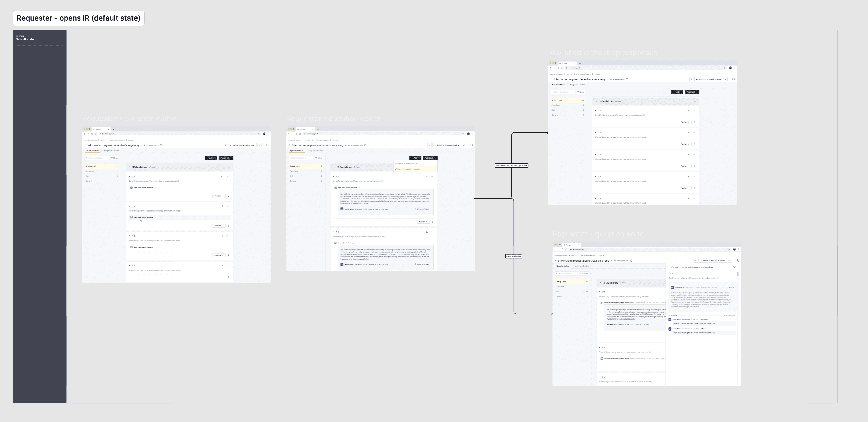This screenshot has width=868, height=422.
Task: Click Search questions field in top-right published mockup
Action: (563, 92)
